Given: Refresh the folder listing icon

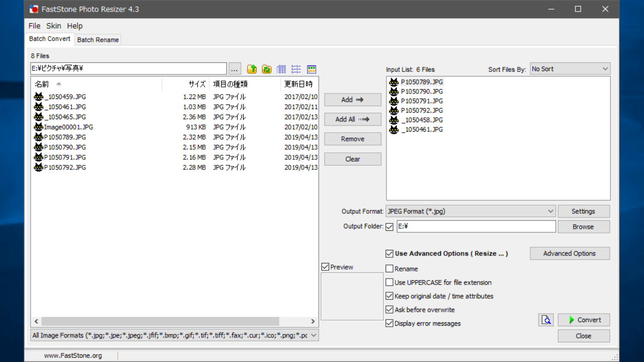Looking at the screenshot, I should tap(267, 69).
